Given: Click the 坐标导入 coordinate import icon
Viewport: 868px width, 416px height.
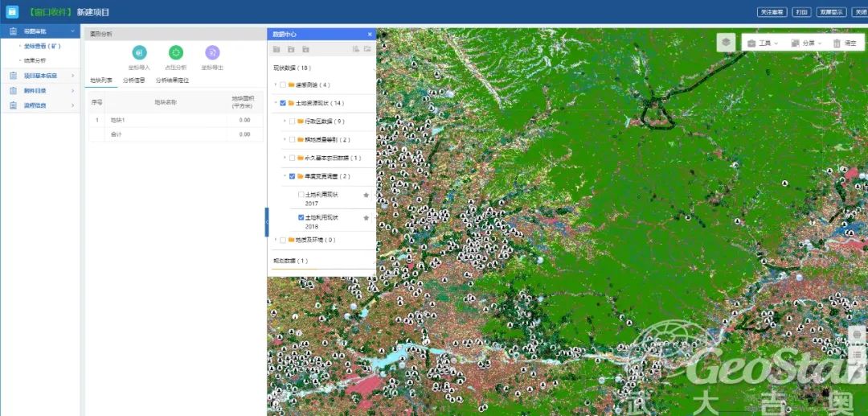Looking at the screenshot, I should [x=139, y=52].
